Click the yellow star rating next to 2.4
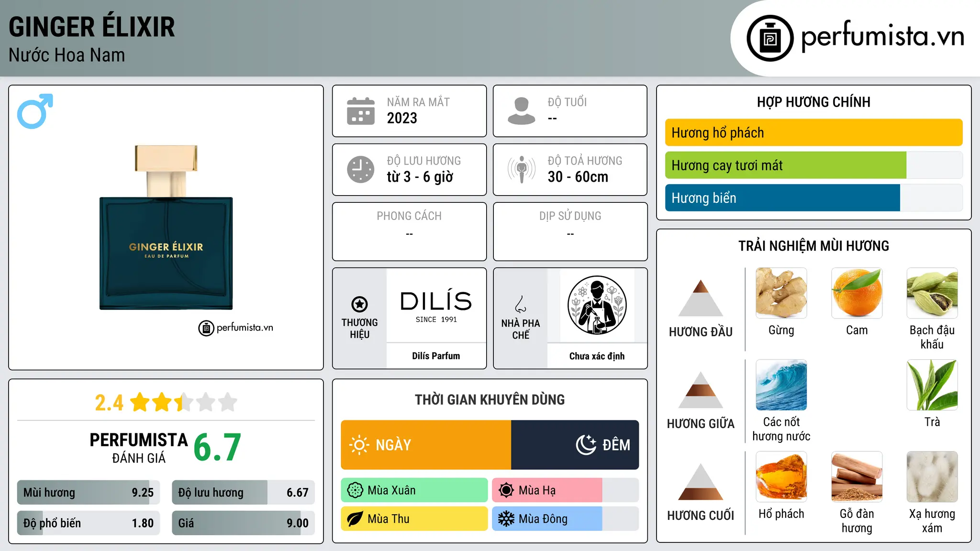Image resolution: width=980 pixels, height=551 pixels. pos(184,402)
